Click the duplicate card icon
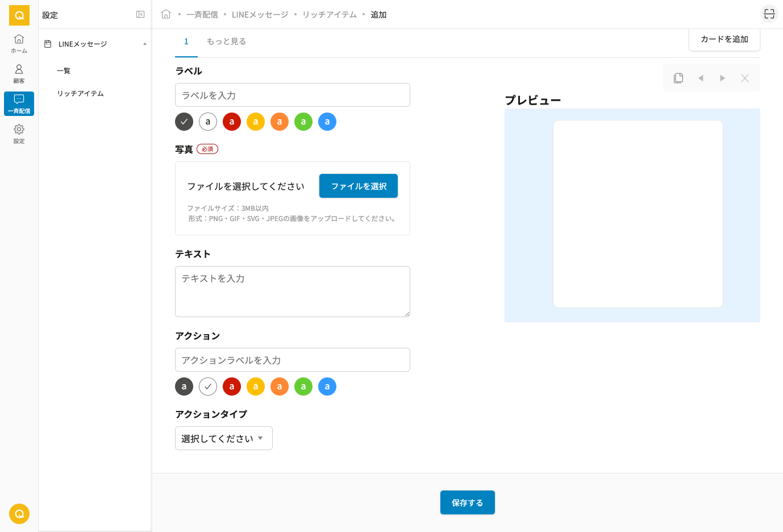 pos(678,78)
